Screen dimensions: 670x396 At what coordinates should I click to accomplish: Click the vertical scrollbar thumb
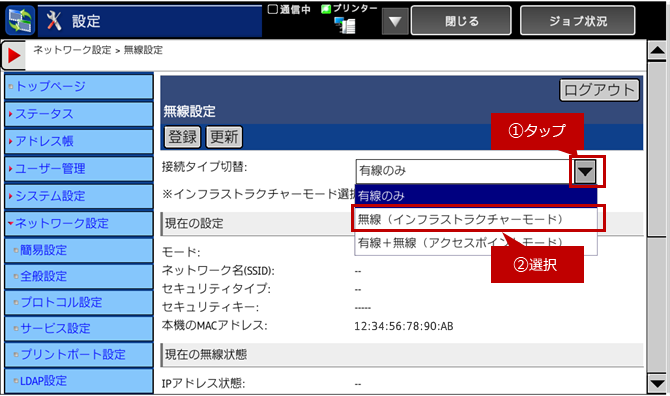tap(657, 149)
